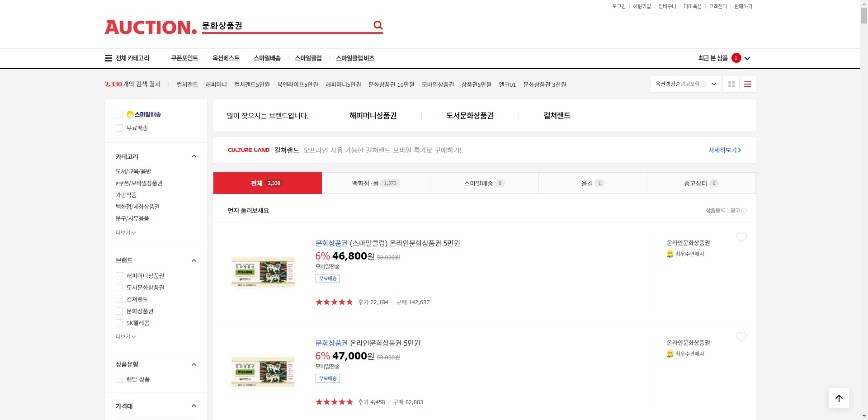868x420 pixels.
Task: Click the scroll-to-top arrow button
Action: click(839, 398)
